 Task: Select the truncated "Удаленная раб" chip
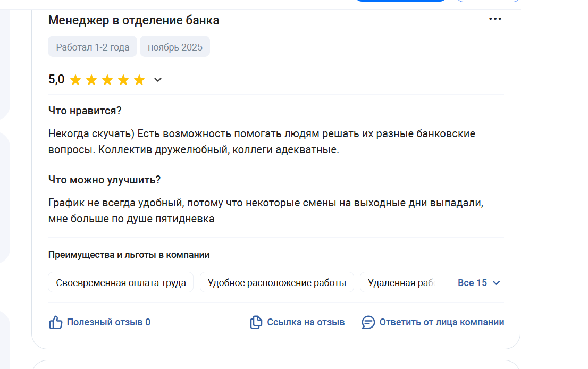pyautogui.click(x=399, y=283)
